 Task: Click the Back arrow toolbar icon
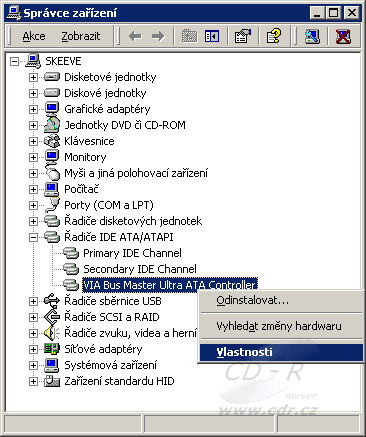click(135, 36)
